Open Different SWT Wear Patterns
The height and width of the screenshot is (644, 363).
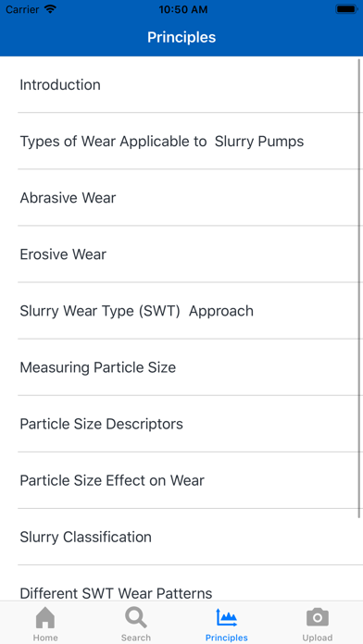pyautogui.click(x=181, y=584)
